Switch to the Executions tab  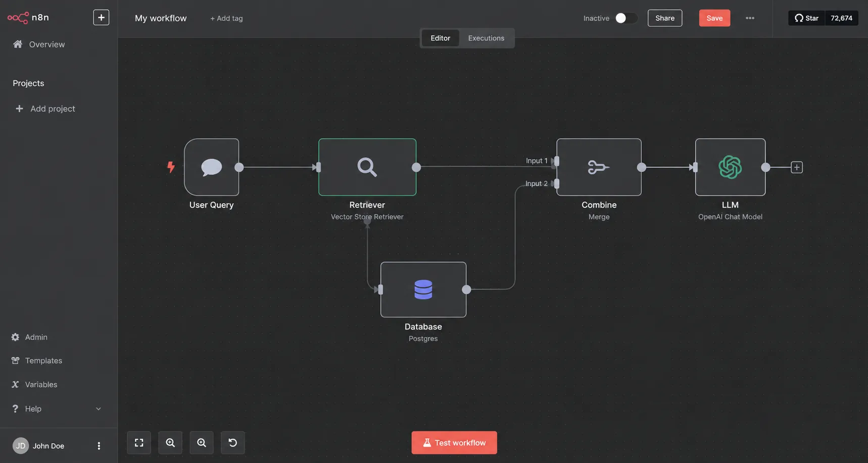[486, 38]
